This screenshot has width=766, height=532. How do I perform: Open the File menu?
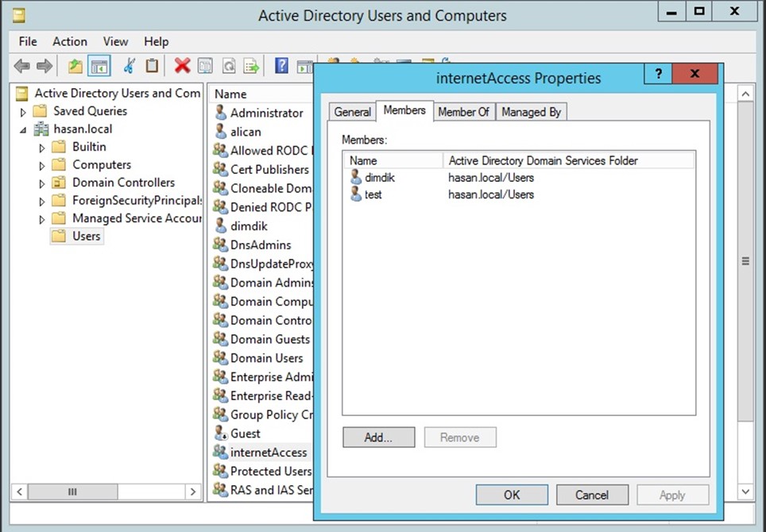[28, 41]
